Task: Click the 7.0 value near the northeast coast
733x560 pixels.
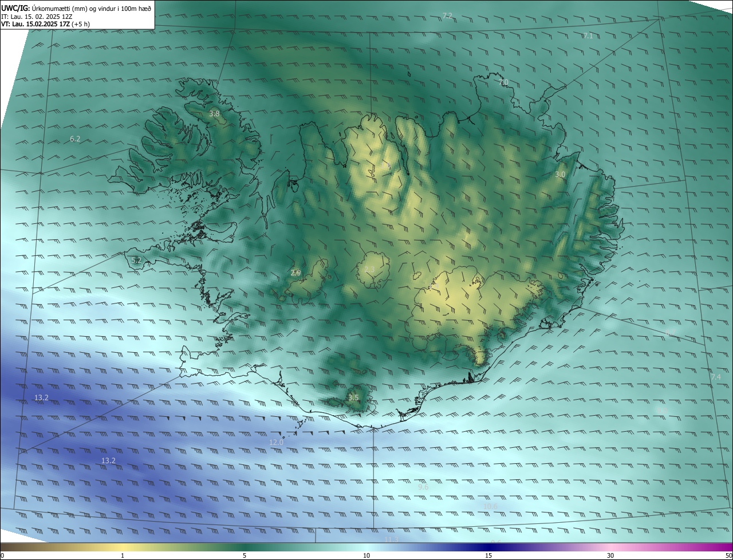Action: click(x=503, y=82)
